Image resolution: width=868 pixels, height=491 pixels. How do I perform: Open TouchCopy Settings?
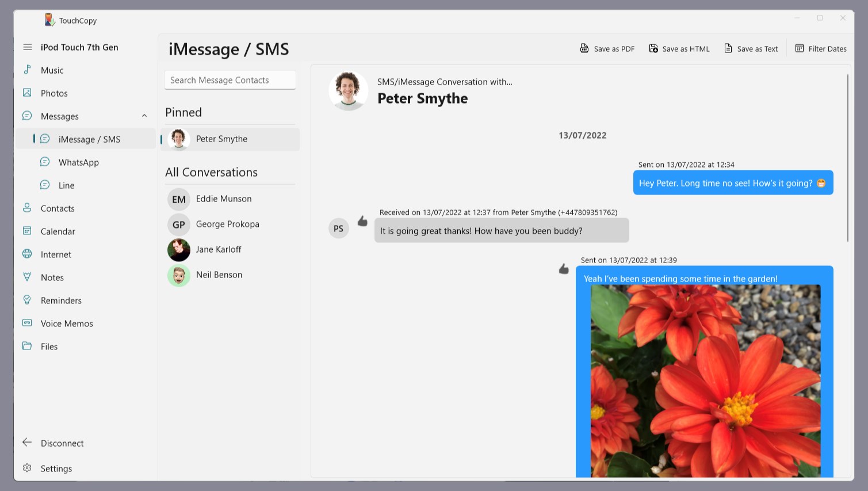(x=85, y=469)
